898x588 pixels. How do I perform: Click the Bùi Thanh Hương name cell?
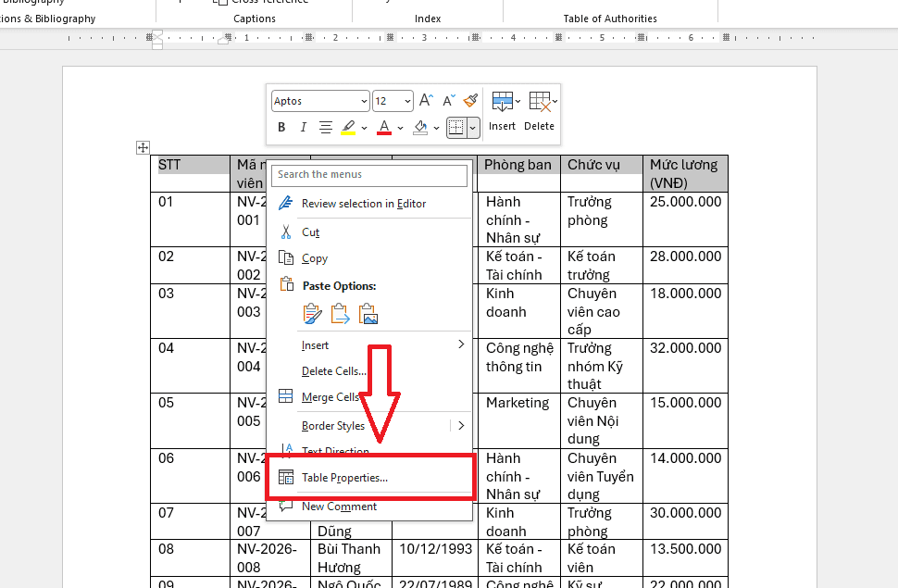(x=351, y=557)
